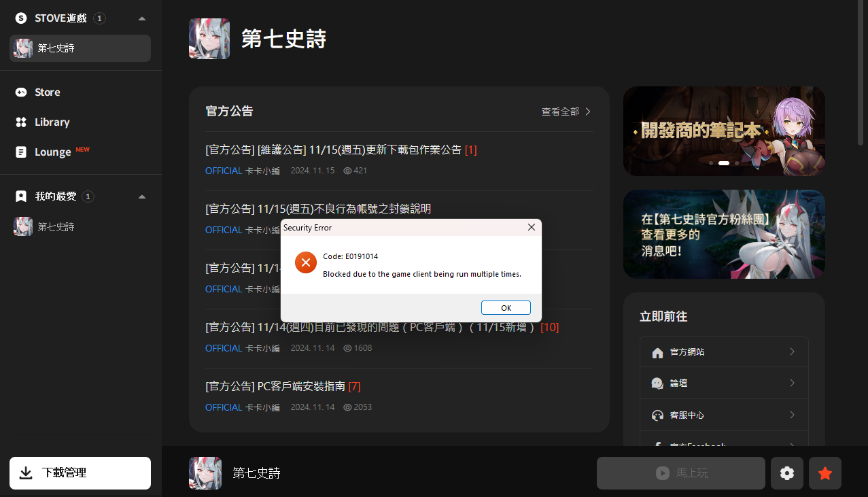
Task: Click the 421 view count on first announcement
Action: [x=355, y=171]
